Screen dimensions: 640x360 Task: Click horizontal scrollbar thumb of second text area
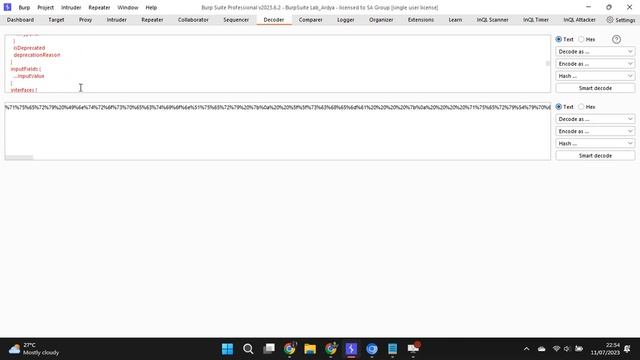(19, 158)
